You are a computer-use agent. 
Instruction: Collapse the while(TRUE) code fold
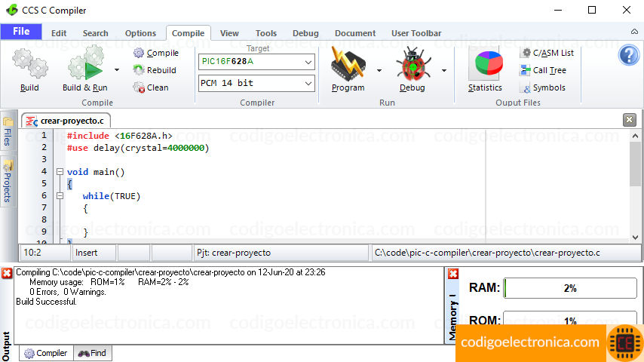click(60, 196)
